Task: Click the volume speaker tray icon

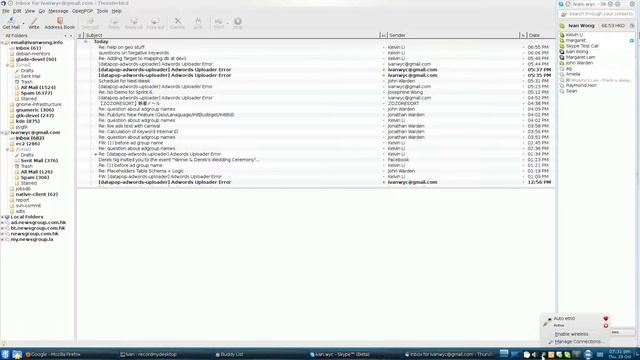Action: (534, 355)
